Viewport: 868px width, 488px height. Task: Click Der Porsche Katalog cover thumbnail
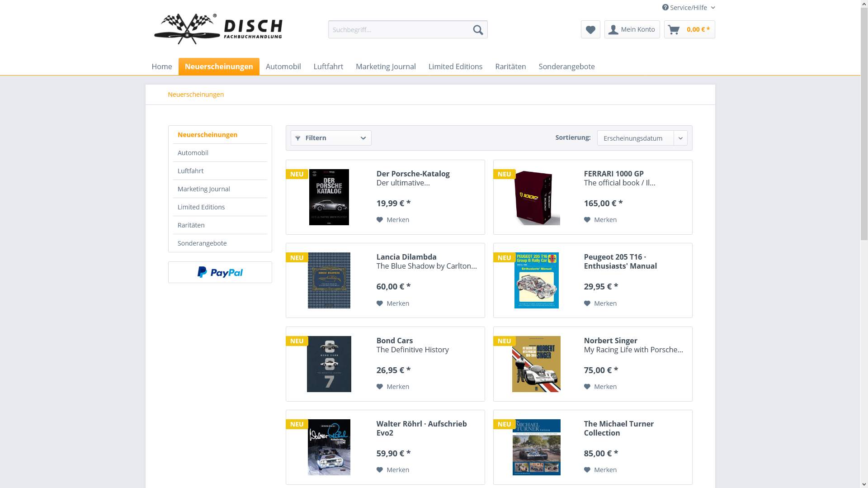pos(329,197)
